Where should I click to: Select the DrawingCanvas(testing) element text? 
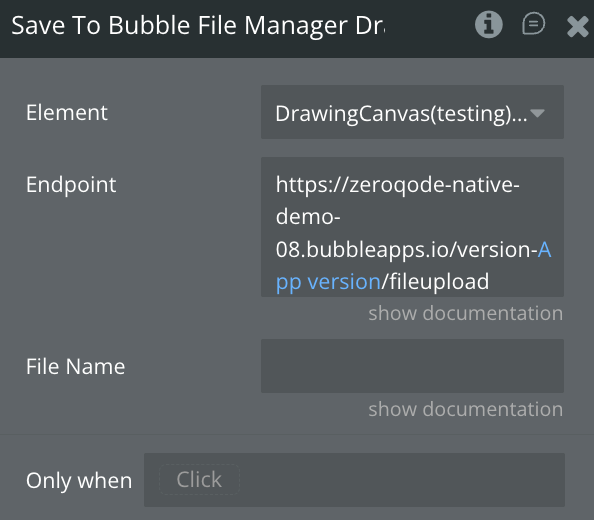(x=401, y=114)
